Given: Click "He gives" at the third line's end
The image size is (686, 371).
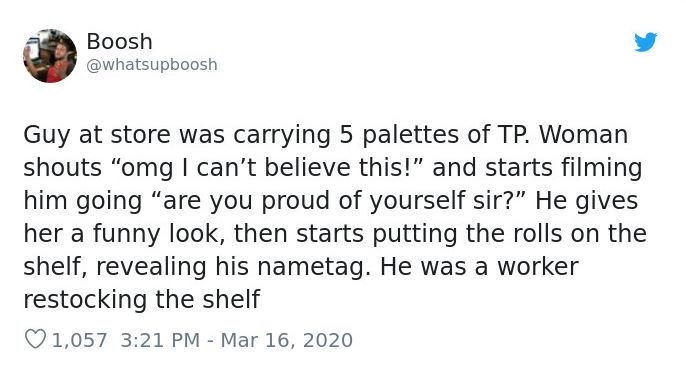Looking at the screenshot, I should click(x=586, y=201).
